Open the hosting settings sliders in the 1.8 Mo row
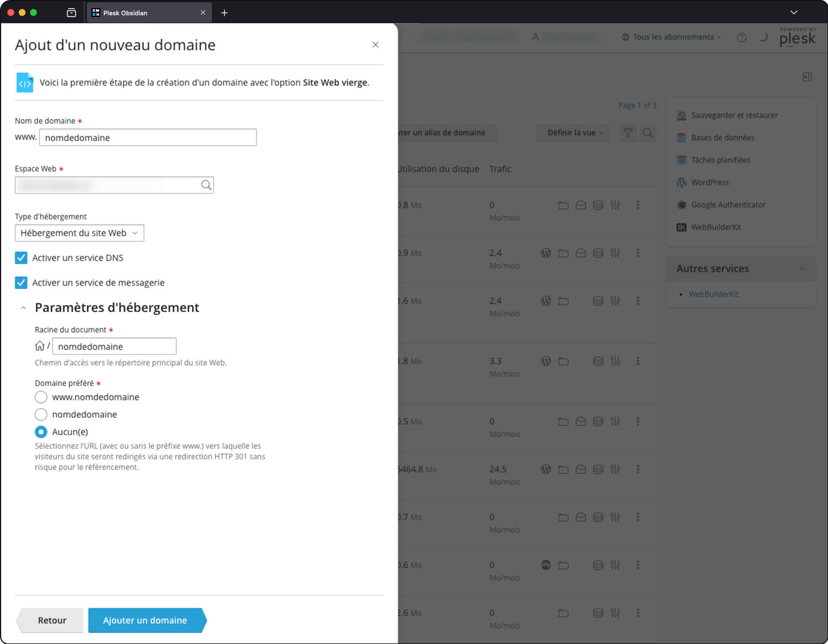 pyautogui.click(x=615, y=361)
